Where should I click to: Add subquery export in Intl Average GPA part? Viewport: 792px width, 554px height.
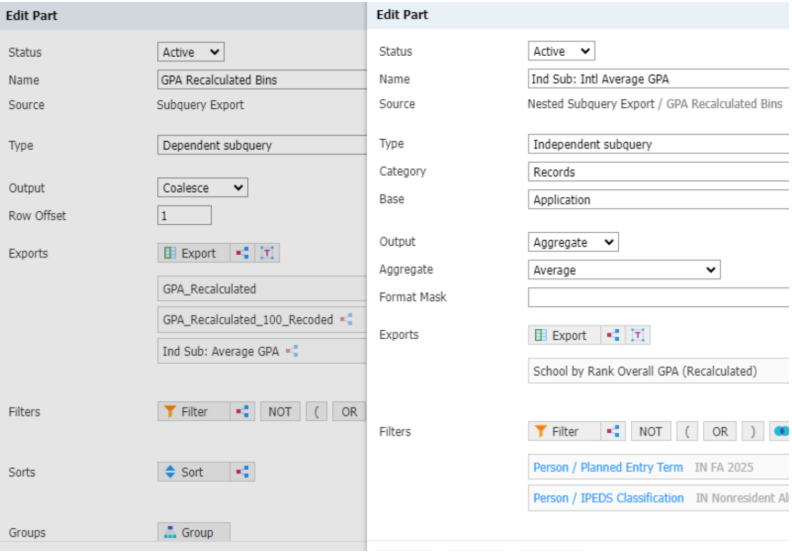pyautogui.click(x=613, y=336)
